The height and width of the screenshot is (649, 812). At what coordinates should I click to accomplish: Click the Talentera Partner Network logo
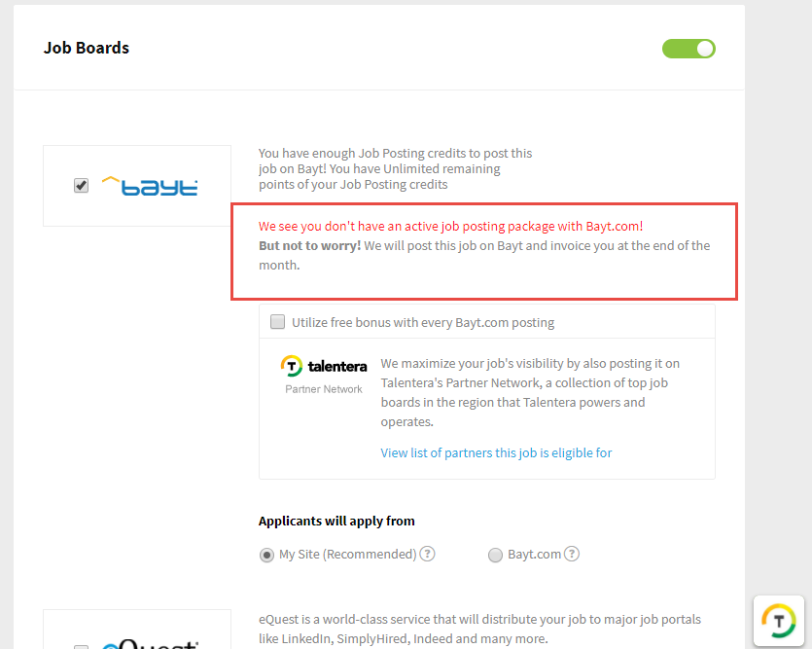coord(324,375)
